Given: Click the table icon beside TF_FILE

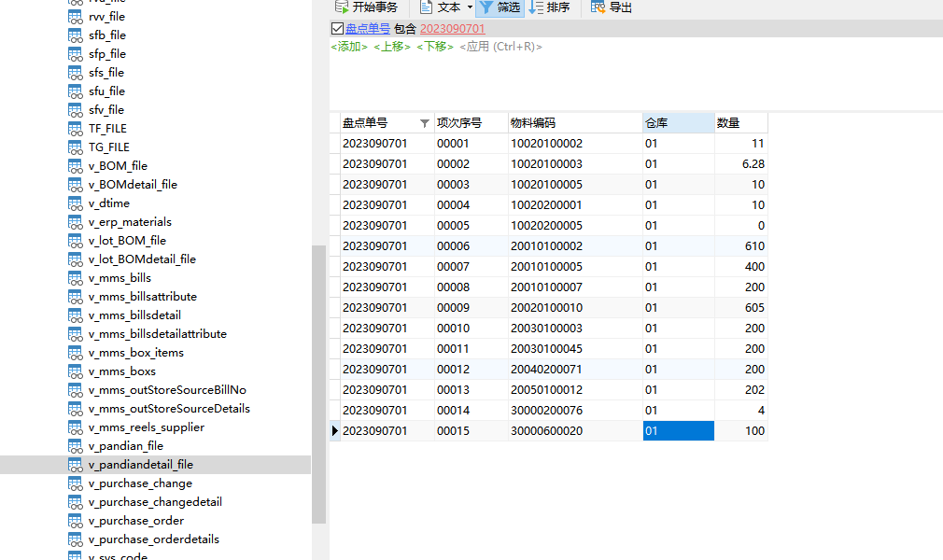Looking at the screenshot, I should [76, 129].
